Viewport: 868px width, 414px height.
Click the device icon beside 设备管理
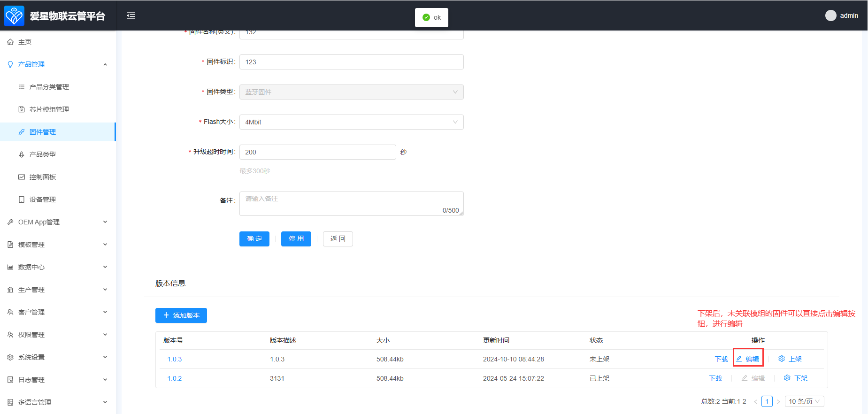(22, 199)
